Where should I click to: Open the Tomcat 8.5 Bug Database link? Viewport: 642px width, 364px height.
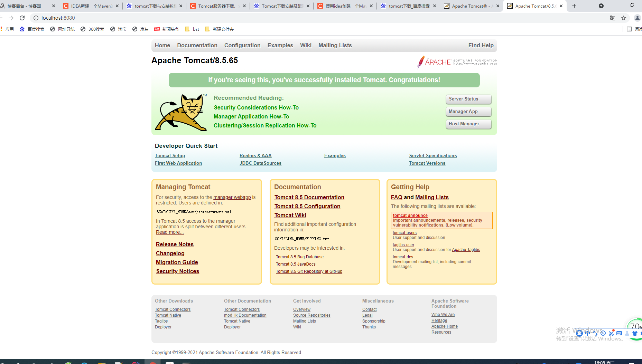click(x=300, y=257)
